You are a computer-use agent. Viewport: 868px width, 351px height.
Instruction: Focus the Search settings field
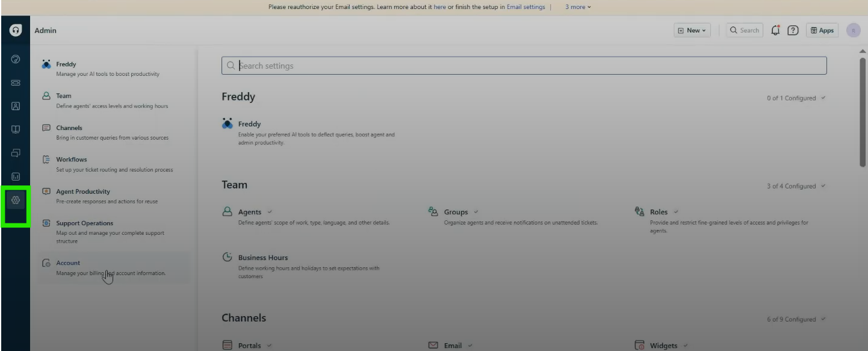[524, 66]
